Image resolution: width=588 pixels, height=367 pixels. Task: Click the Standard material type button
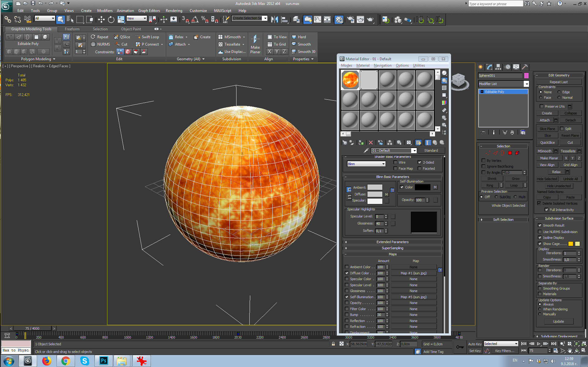(431, 150)
